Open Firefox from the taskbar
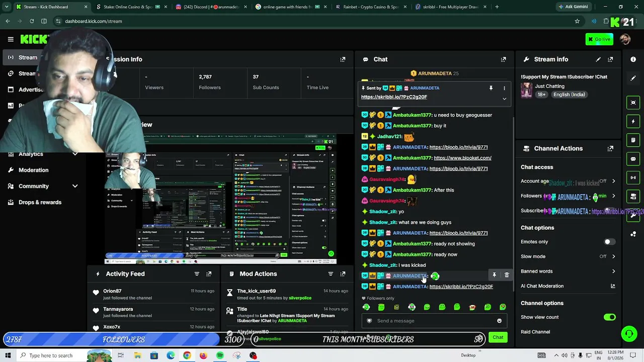This screenshot has width=644, height=362. click(x=203, y=355)
